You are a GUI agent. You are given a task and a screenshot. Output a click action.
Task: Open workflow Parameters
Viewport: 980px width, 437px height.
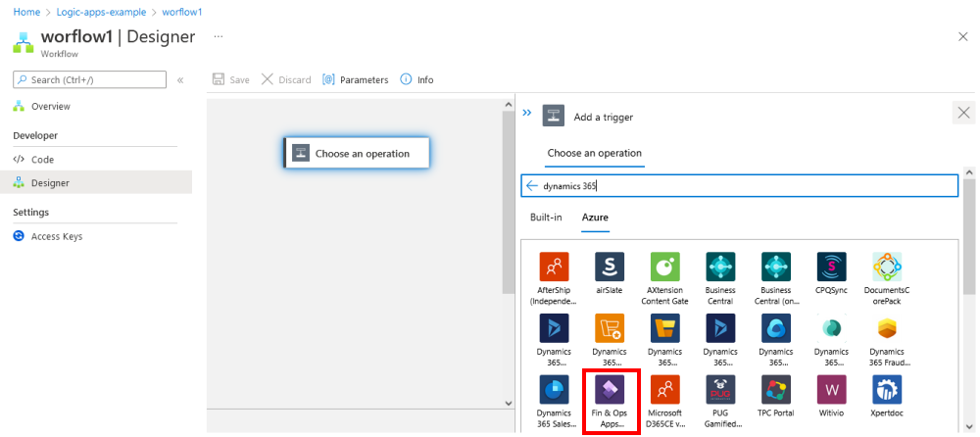click(x=356, y=80)
